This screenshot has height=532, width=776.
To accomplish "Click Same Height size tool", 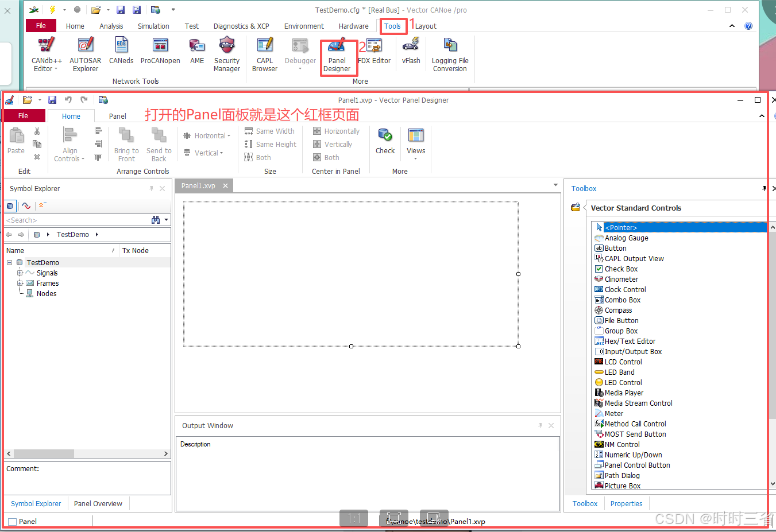I will [x=271, y=145].
